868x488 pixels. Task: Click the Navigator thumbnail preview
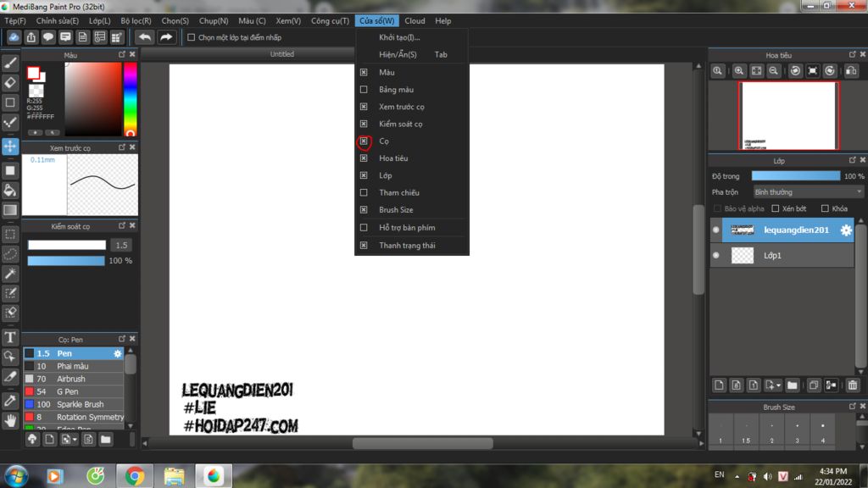pyautogui.click(x=788, y=115)
